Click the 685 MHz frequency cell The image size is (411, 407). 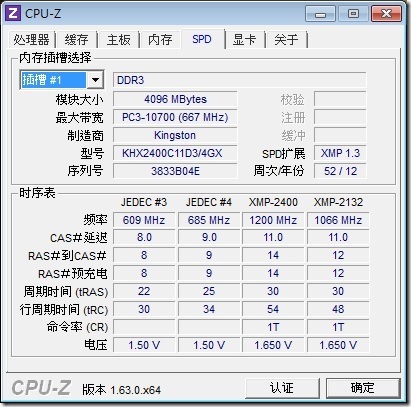209,220
